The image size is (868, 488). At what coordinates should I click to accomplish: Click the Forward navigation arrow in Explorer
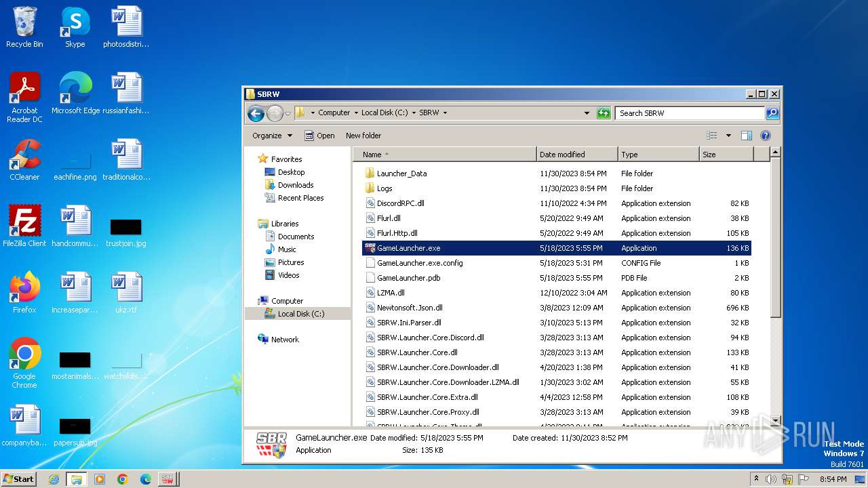coord(275,113)
